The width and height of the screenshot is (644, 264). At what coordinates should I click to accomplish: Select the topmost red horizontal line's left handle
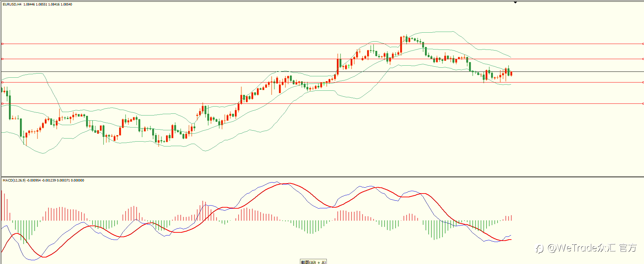click(x=2, y=44)
